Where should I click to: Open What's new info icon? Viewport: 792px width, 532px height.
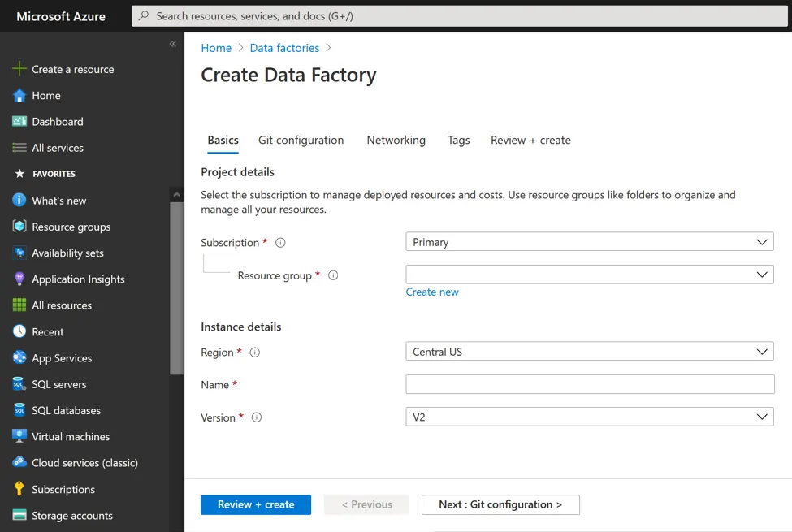[19, 200]
